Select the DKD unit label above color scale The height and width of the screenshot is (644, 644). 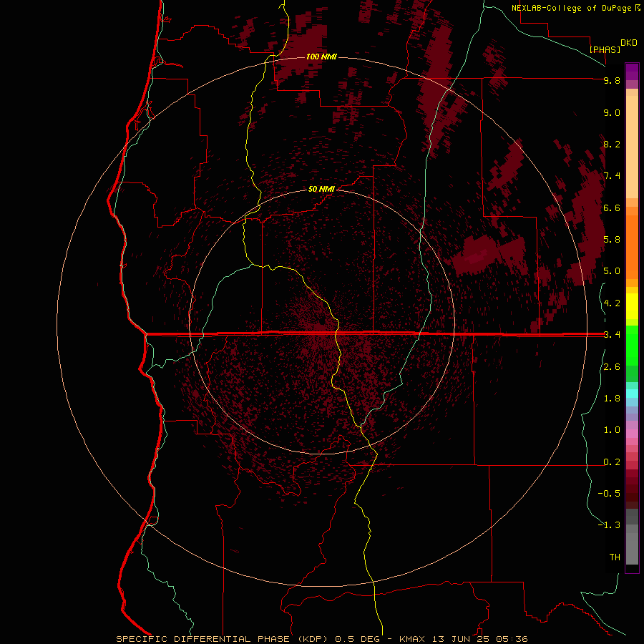pyautogui.click(x=629, y=42)
